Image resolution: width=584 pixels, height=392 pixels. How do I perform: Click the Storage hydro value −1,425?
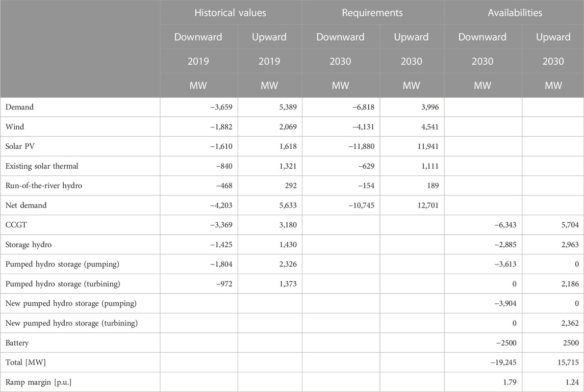221,245
